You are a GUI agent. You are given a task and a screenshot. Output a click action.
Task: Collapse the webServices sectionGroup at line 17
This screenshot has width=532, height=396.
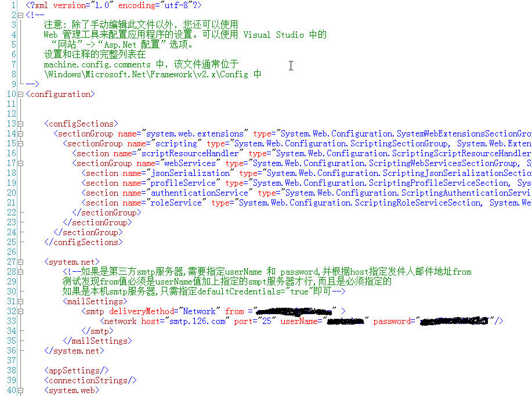[x=20, y=163]
